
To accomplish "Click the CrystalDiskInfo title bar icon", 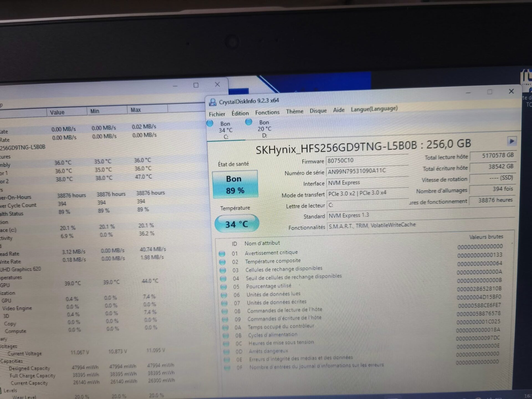I will pyautogui.click(x=213, y=102).
